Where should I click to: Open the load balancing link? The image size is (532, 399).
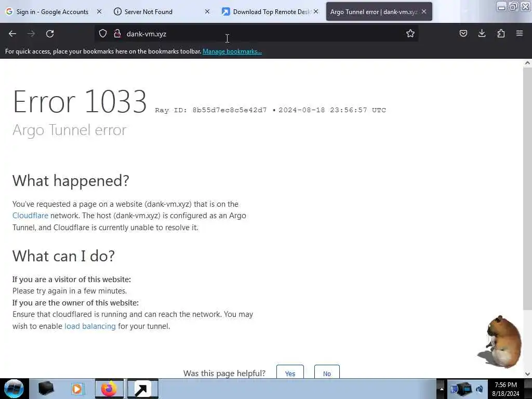(x=90, y=326)
